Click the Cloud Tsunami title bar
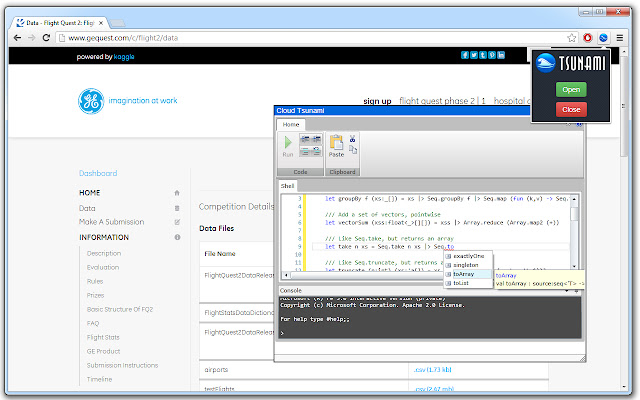 click(x=402, y=111)
